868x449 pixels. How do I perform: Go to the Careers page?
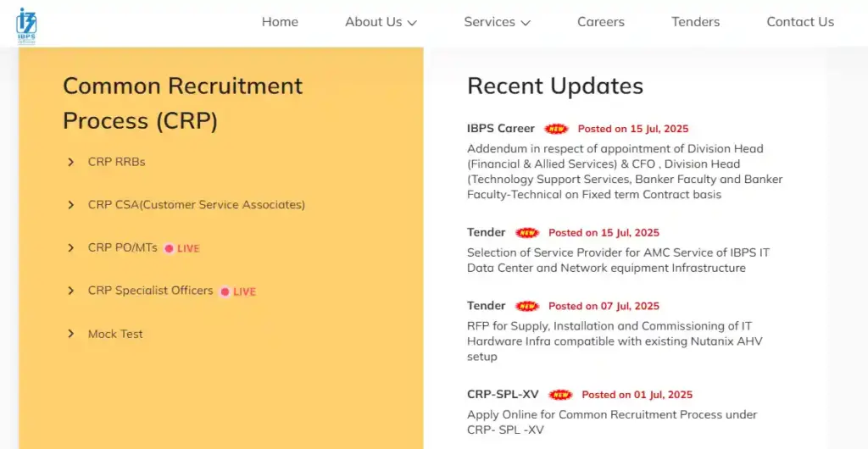600,22
